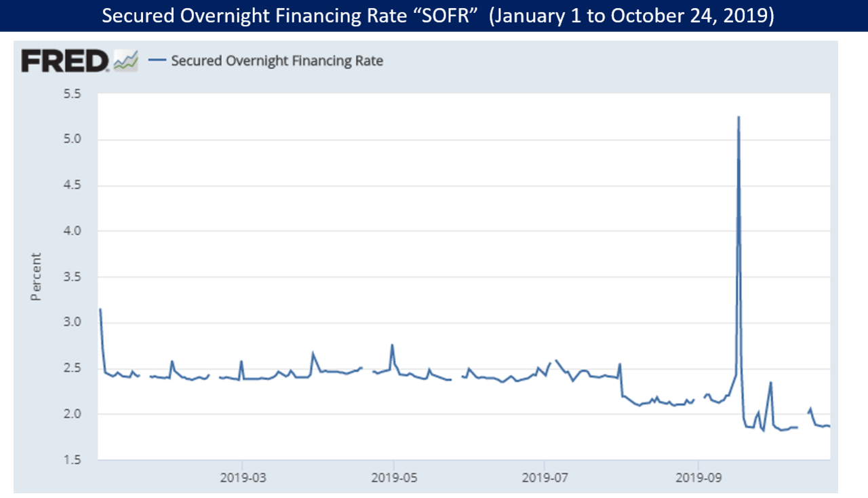Click the line's starting point near 3.0
This screenshot has width=868, height=498.
[100, 309]
